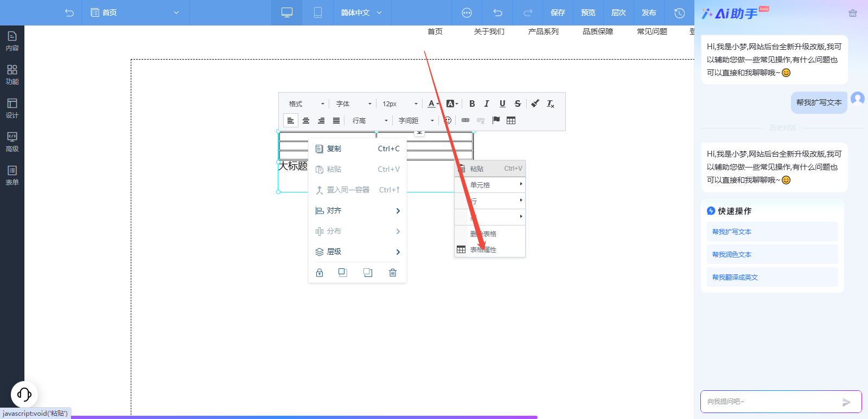
Task: Click the 帮我润色文本 quick action link
Action: 732,255
